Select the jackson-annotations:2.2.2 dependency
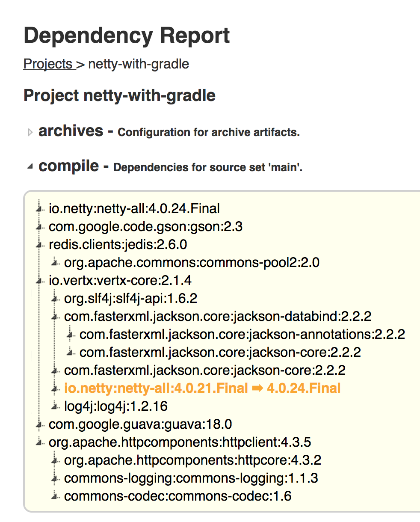This screenshot has width=420, height=522. tap(242, 334)
